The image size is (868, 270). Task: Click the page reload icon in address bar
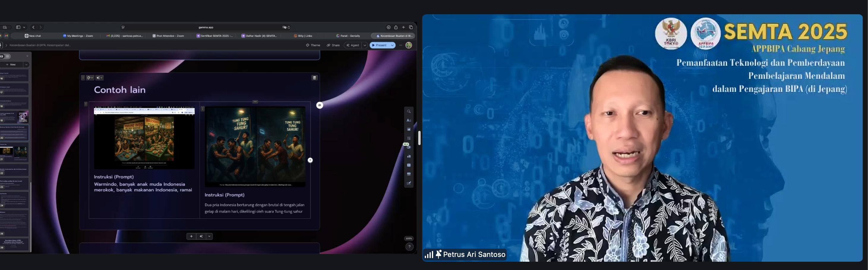pos(289,27)
